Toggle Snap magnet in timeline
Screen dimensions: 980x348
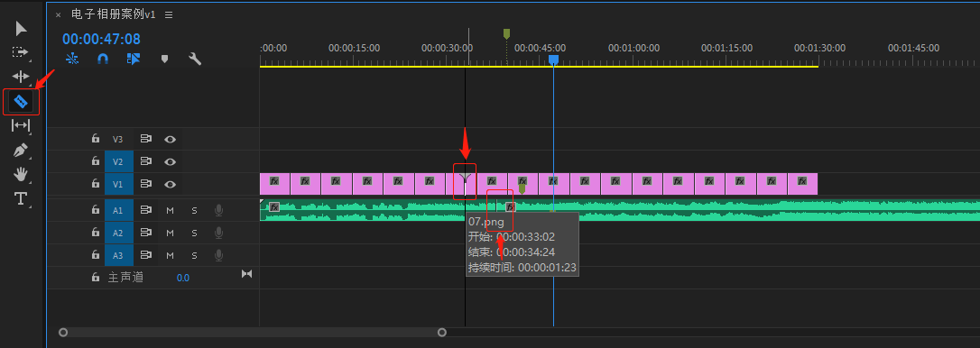coord(103,59)
